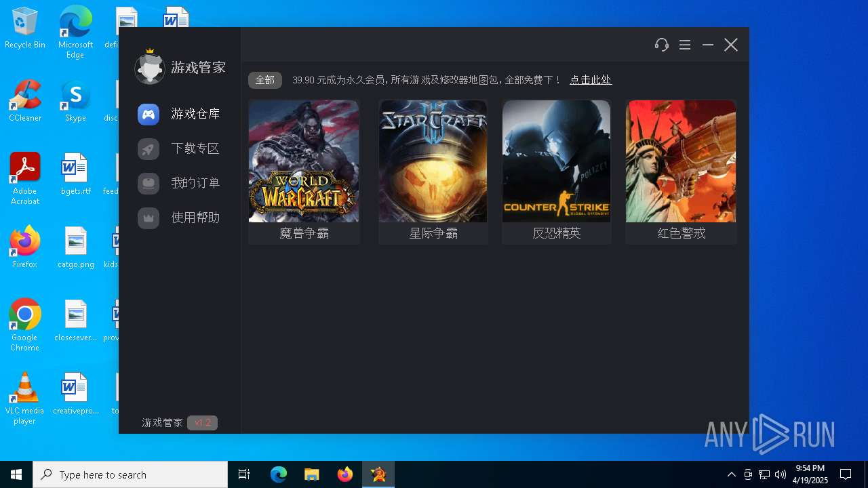
Task: Open Google Chrome desktop shortcut
Action: [25, 325]
